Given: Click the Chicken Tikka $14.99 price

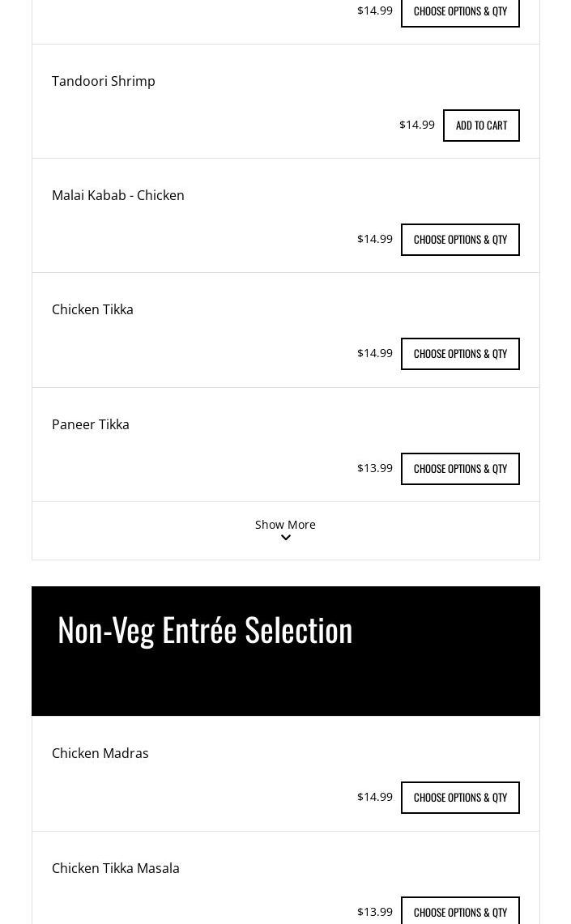Looking at the screenshot, I should 375,353.
